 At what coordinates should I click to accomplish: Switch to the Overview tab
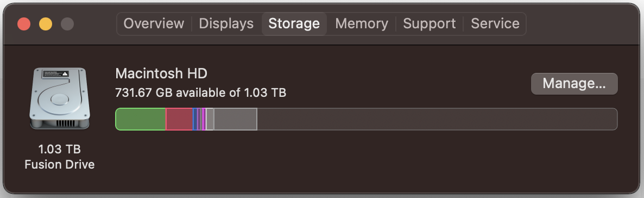(x=154, y=24)
